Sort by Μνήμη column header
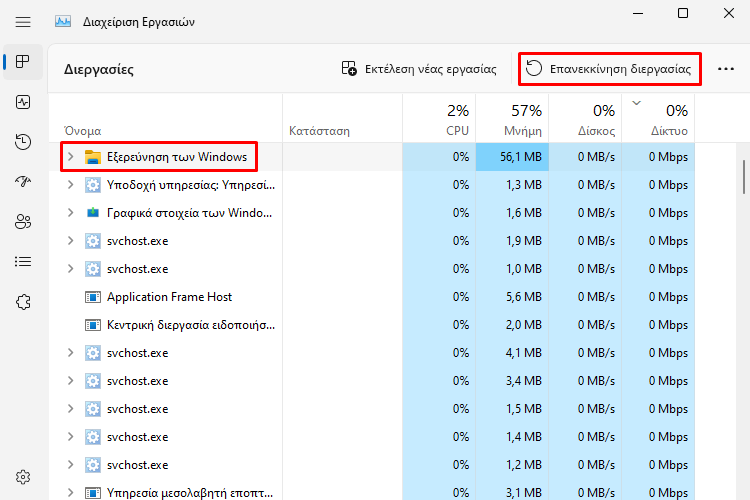The width and height of the screenshot is (750, 500). pos(512,119)
